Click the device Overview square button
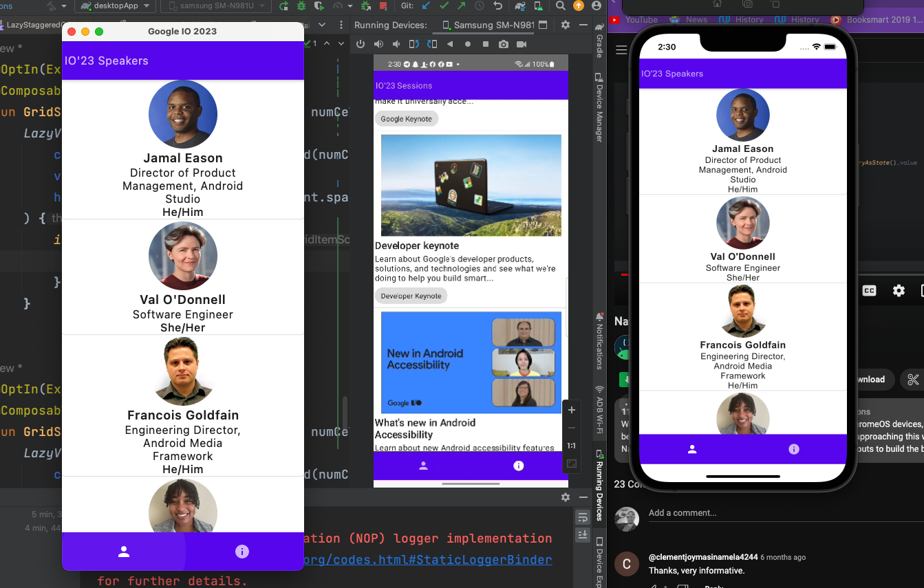The height and width of the screenshot is (588, 924). 486,44
